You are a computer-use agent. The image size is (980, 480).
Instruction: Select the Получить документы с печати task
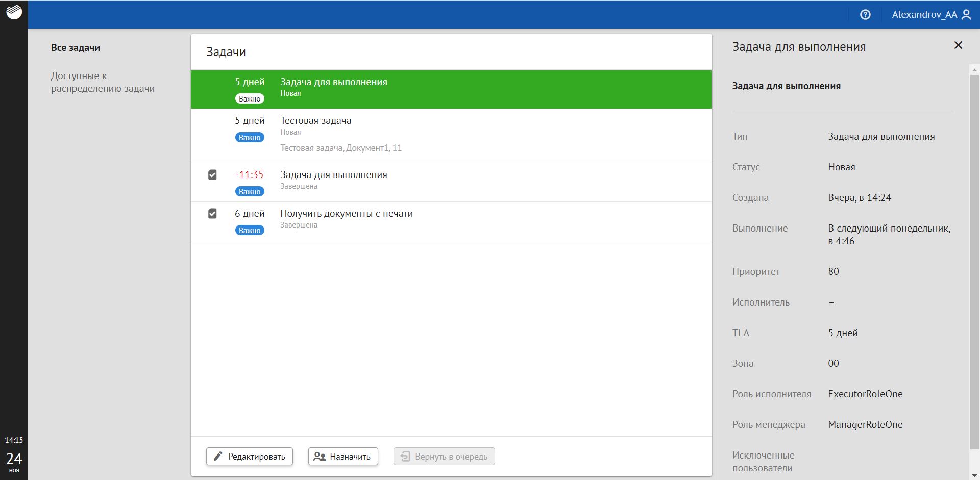coord(346,214)
